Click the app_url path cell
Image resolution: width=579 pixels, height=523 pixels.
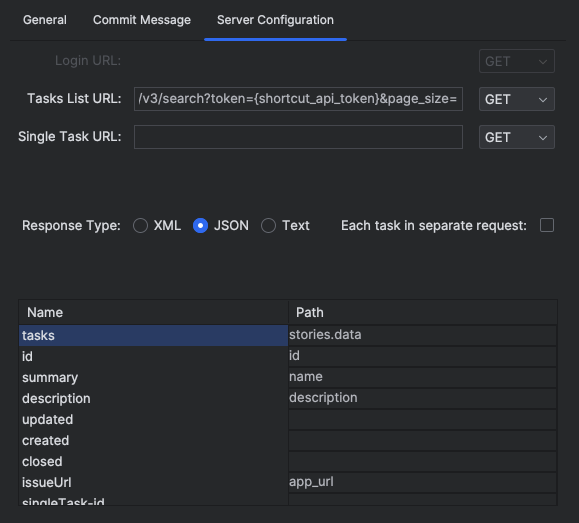[x=422, y=483]
